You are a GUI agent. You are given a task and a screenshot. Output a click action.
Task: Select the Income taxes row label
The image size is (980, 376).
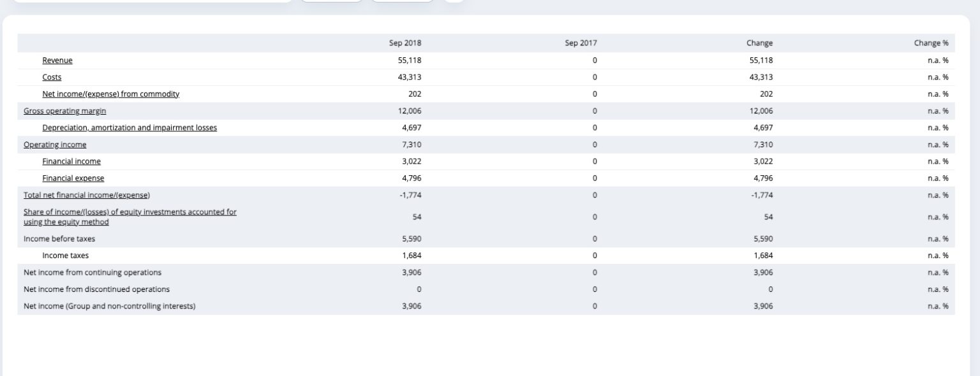(66, 256)
